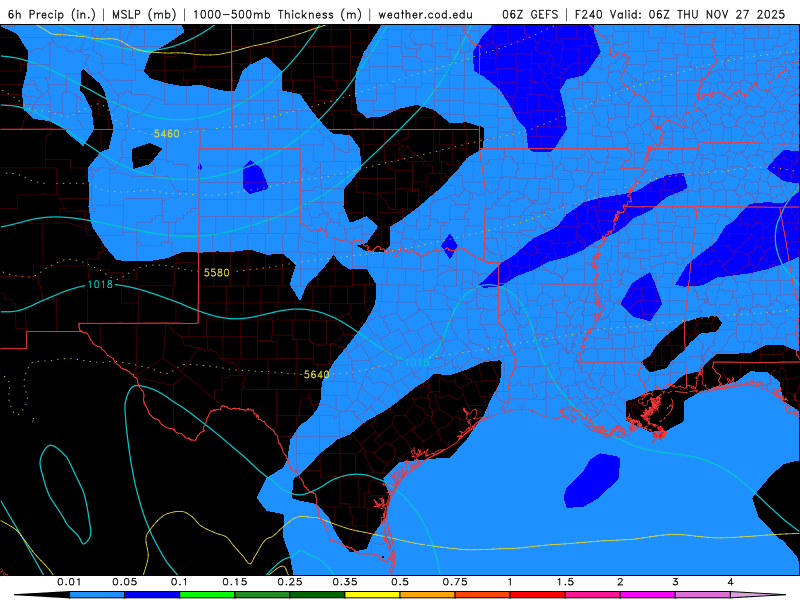Click the 0.25 legend value
800x600 pixels.
click(x=290, y=582)
